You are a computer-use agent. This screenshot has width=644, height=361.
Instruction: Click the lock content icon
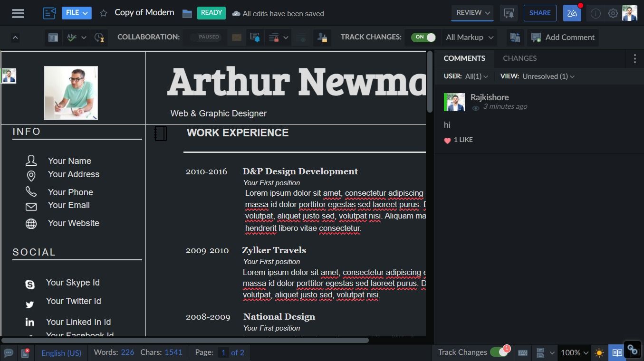[274, 38]
